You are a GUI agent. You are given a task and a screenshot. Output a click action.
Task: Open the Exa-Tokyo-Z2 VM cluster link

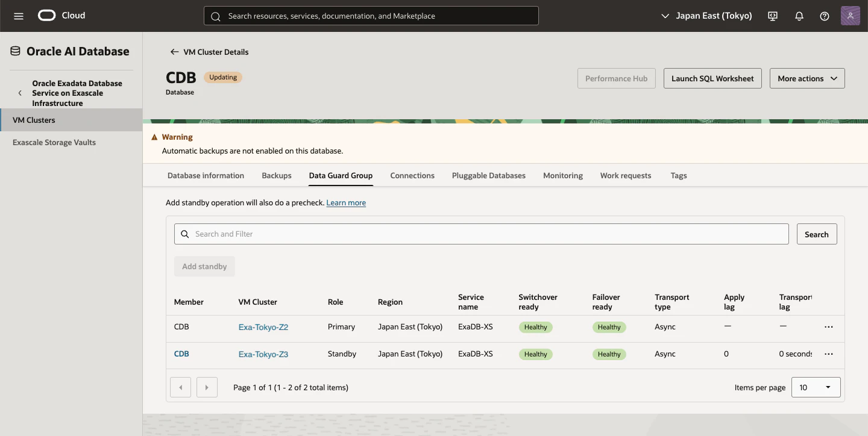point(263,327)
